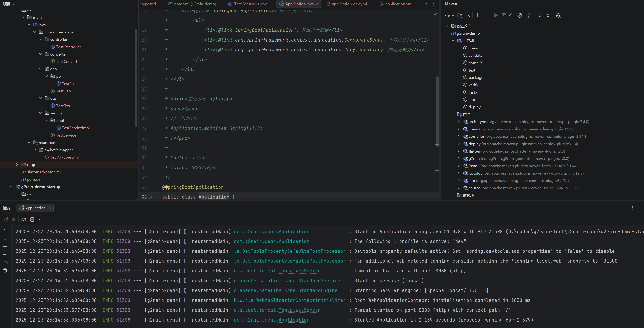Click Download Sources icon in Maven toolbar

click(468, 16)
